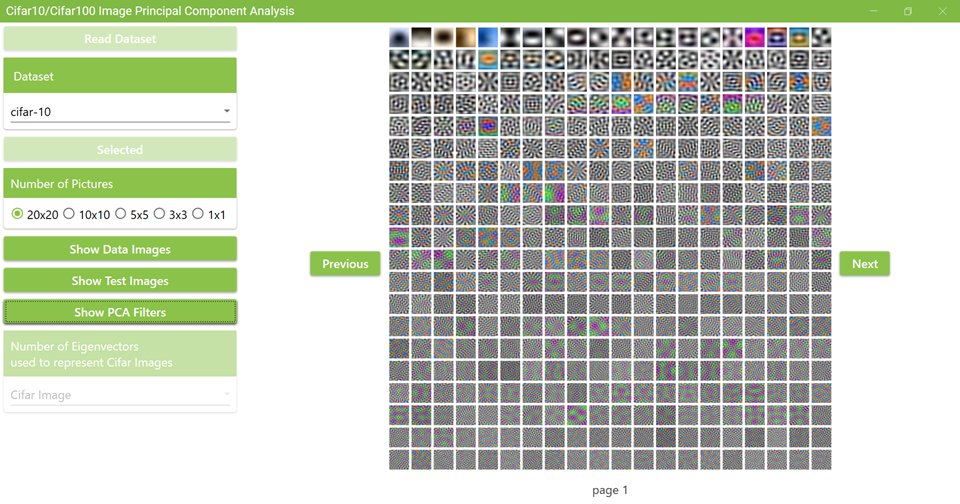The width and height of the screenshot is (960, 504).
Task: Select the first filter thumbnail in the bottom row
Action: point(399,459)
